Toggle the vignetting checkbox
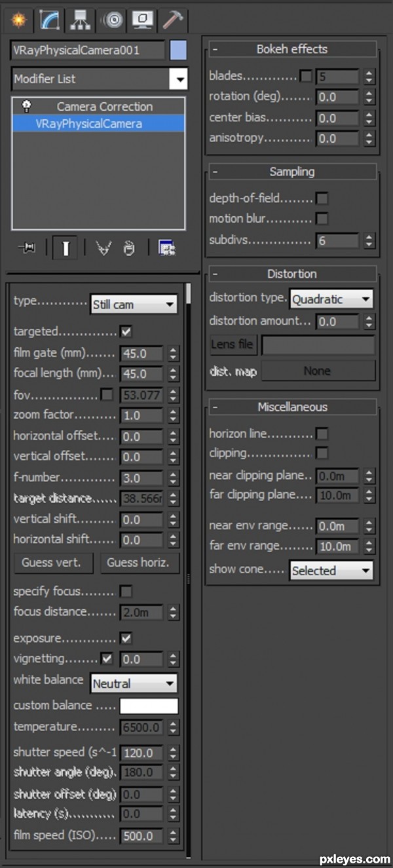The height and width of the screenshot is (868, 393). pyautogui.click(x=107, y=658)
